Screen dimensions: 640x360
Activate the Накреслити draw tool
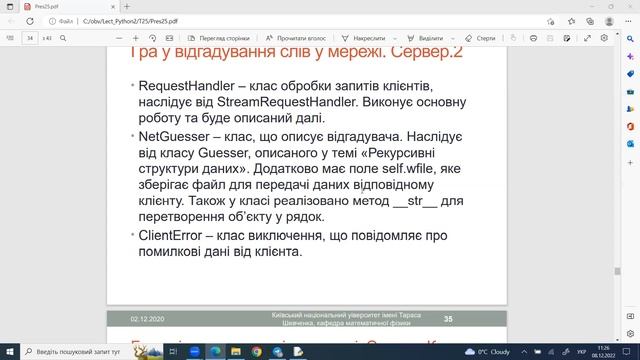364,38
